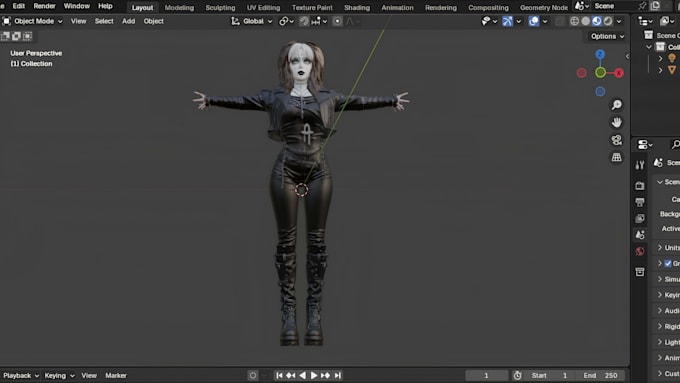Switch perspective/orthographic grid icon
680x383 pixels.
tap(616, 157)
